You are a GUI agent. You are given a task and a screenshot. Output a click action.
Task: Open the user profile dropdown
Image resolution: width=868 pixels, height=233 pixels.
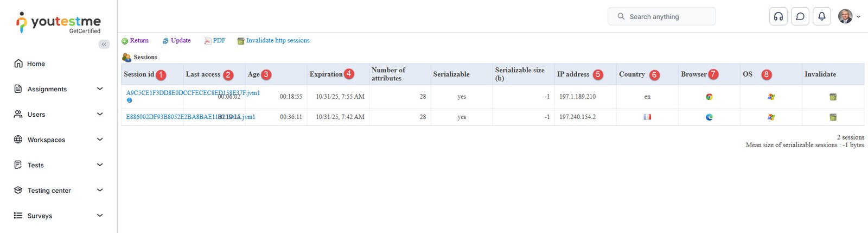coord(849,16)
